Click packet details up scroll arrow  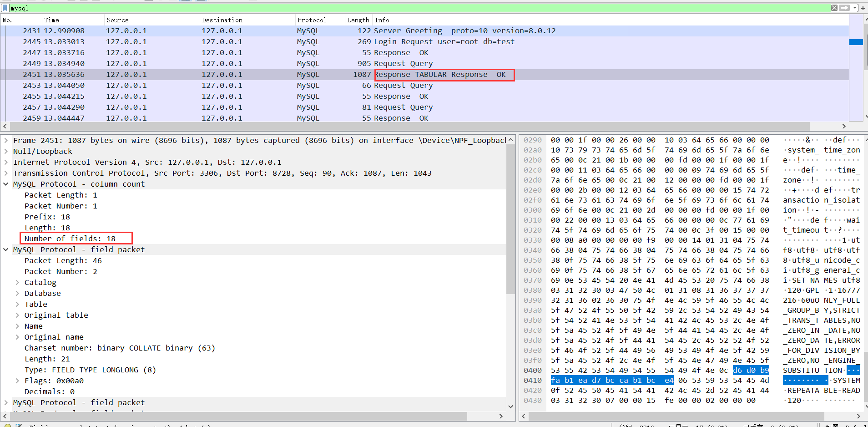510,140
